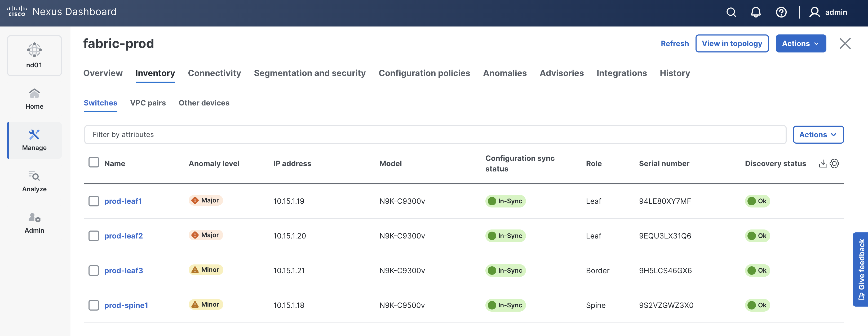Tick the checkbox for prod-spine1
The image size is (868, 336).
pyautogui.click(x=94, y=305)
